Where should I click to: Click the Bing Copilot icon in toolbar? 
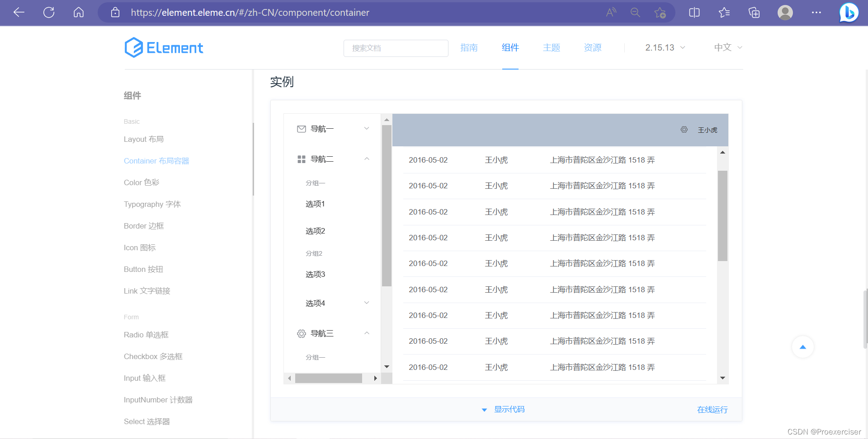(849, 12)
